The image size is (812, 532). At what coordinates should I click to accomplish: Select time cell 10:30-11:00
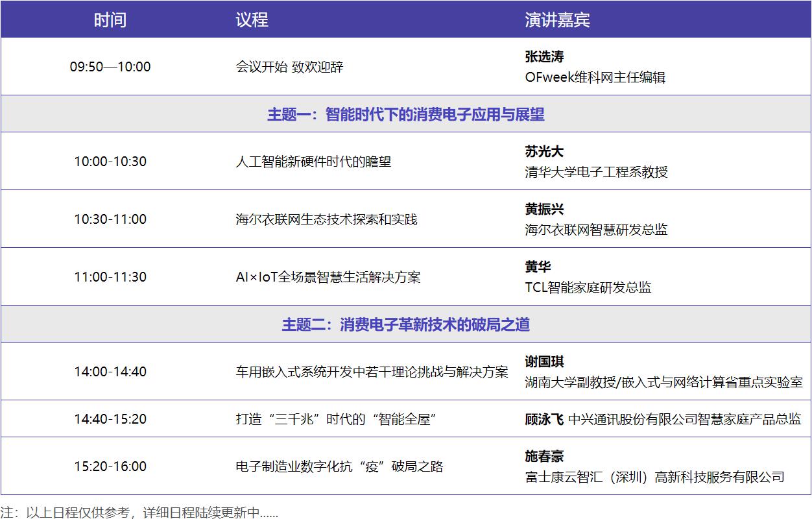pyautogui.click(x=110, y=219)
